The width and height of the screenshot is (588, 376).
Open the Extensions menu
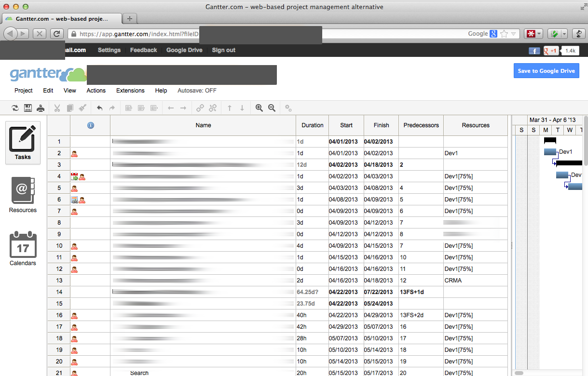130,91
